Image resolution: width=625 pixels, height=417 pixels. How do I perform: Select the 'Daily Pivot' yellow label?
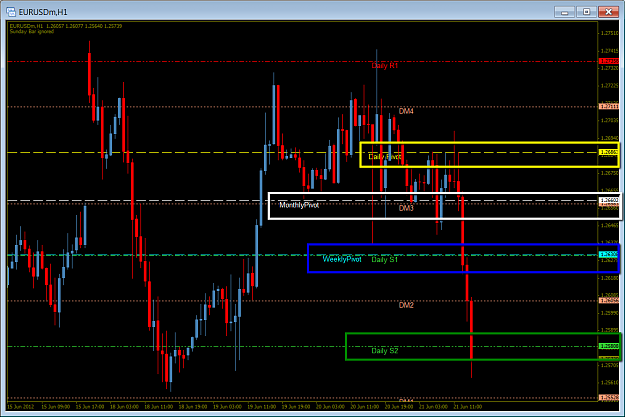(385, 156)
